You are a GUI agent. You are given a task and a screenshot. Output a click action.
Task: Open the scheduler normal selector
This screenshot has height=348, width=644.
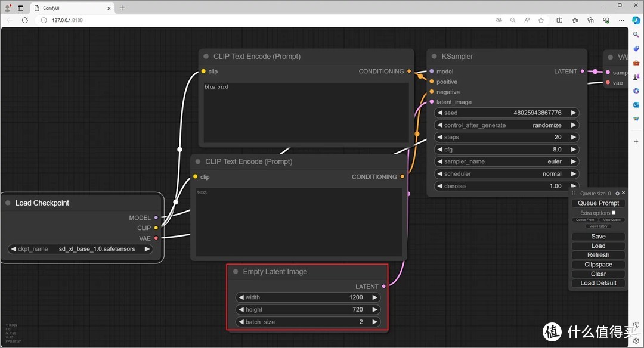[x=506, y=173]
